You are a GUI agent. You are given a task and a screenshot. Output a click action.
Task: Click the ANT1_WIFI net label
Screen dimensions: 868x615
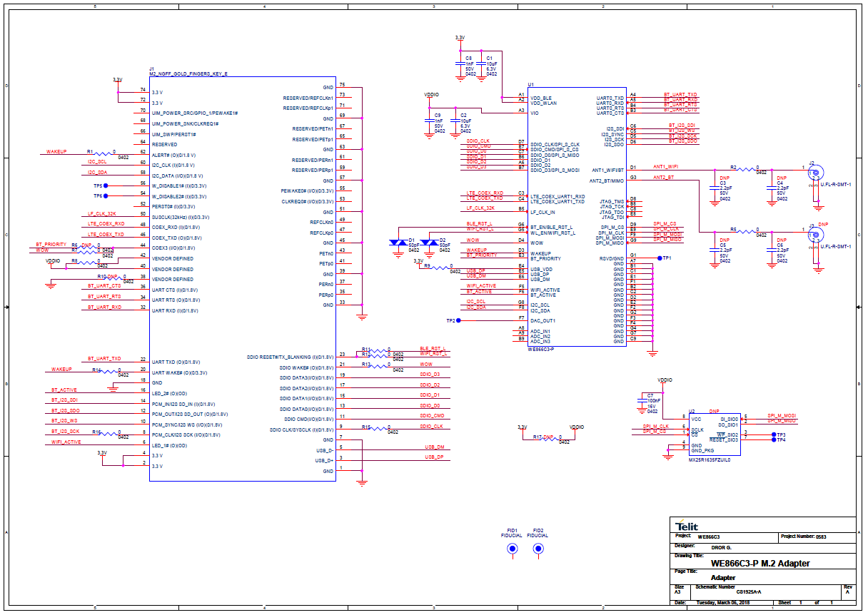[x=665, y=166]
